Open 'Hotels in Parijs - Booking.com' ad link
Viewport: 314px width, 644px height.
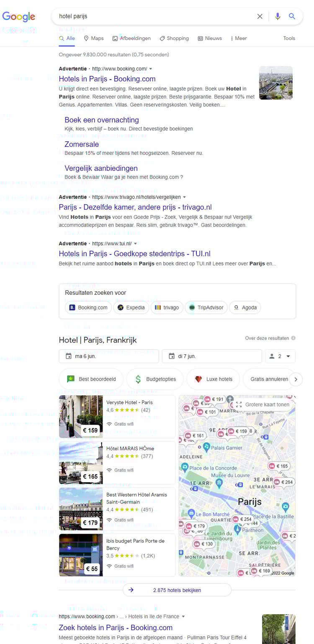tap(107, 79)
